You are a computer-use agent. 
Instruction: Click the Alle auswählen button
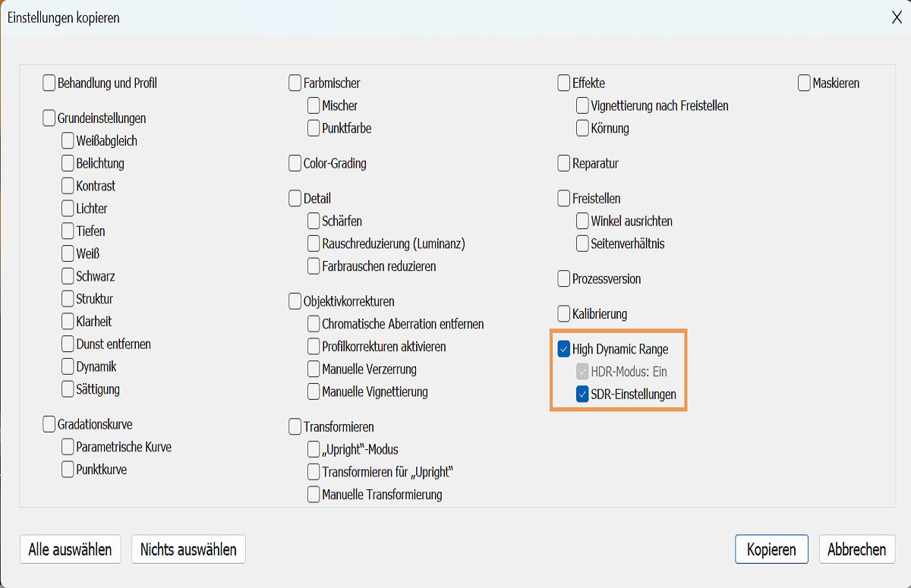pos(70,549)
